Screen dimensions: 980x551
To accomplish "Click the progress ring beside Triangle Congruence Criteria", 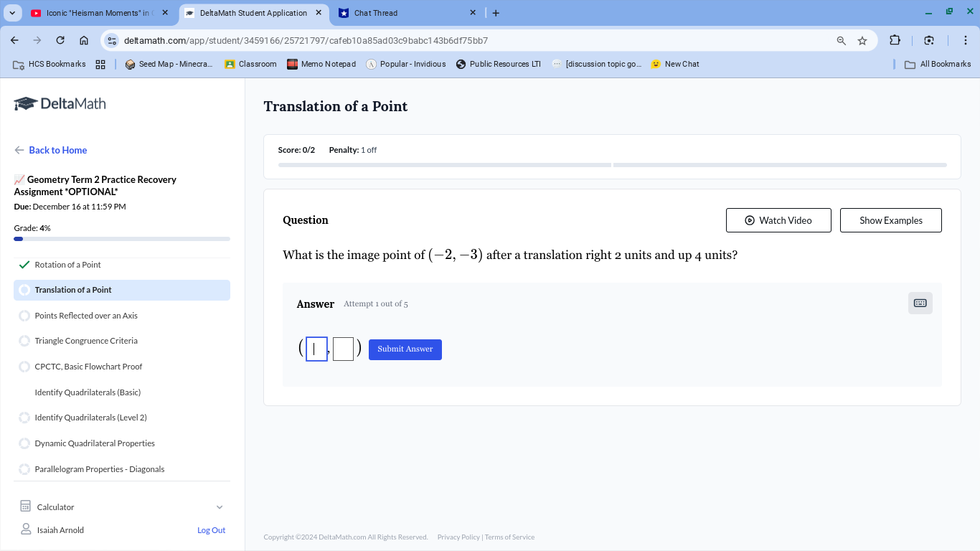I will click(x=24, y=341).
